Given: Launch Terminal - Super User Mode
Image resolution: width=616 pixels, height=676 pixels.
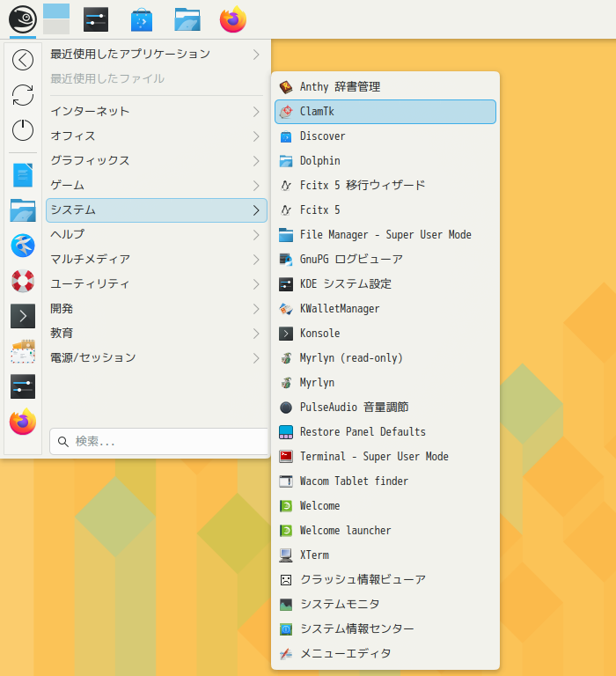Looking at the screenshot, I should 385,457.
